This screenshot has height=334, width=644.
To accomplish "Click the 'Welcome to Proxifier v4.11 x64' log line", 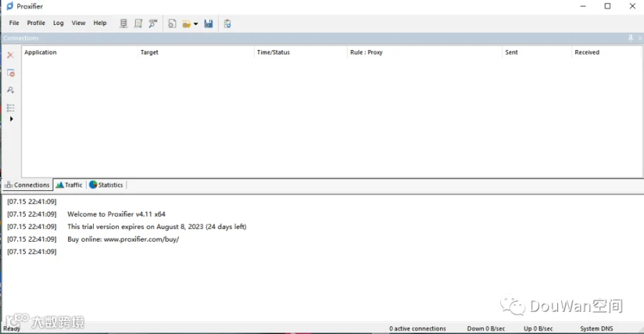I will [x=116, y=214].
